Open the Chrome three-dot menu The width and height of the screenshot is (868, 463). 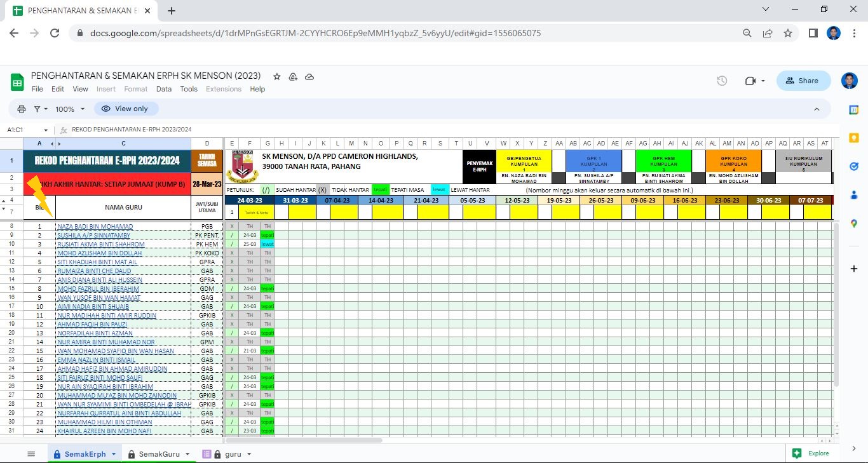854,33
